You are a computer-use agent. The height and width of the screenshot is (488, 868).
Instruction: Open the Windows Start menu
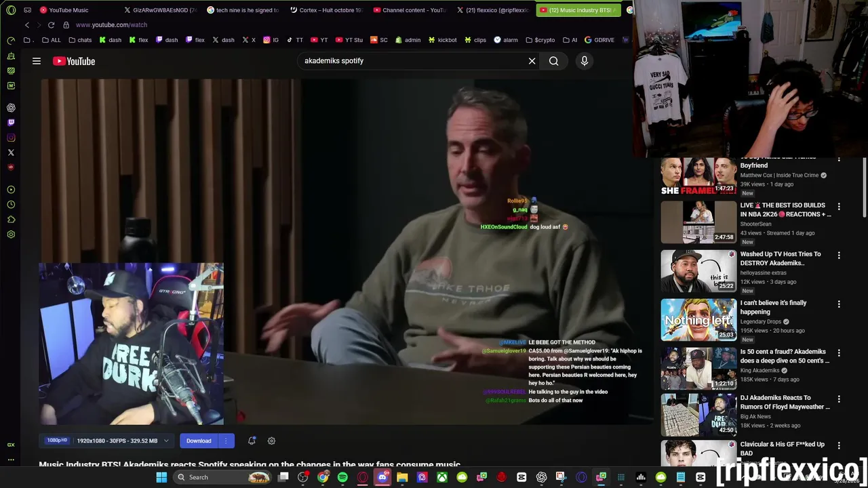coord(161,477)
